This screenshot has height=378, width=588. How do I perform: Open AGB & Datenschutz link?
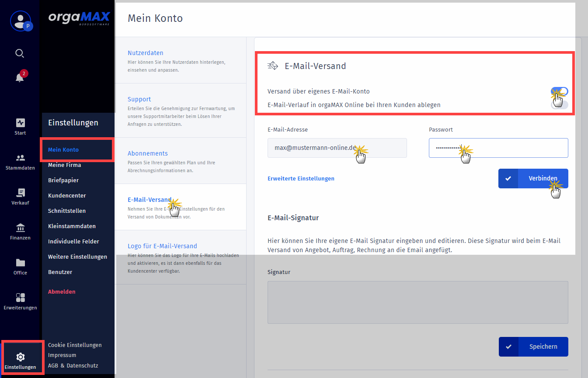pyautogui.click(x=73, y=365)
